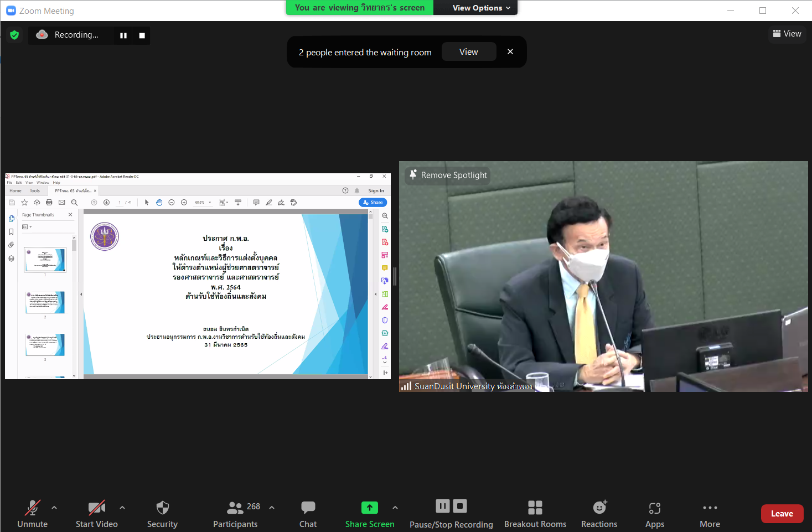Stop the recording from top bar
The height and width of the screenshot is (532, 812).
pyautogui.click(x=142, y=35)
